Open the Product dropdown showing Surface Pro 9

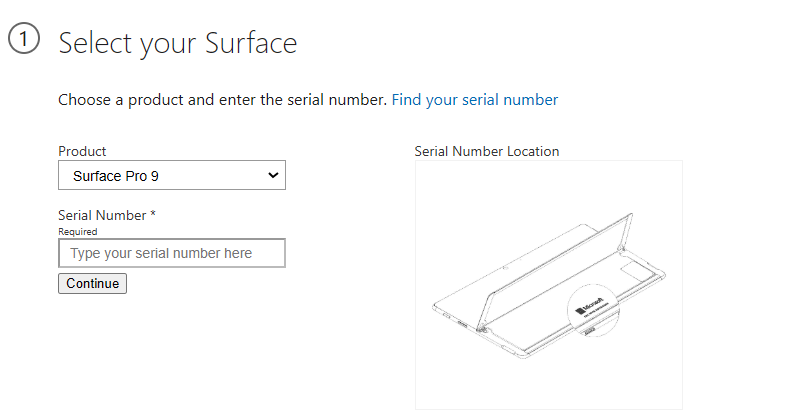click(x=172, y=175)
